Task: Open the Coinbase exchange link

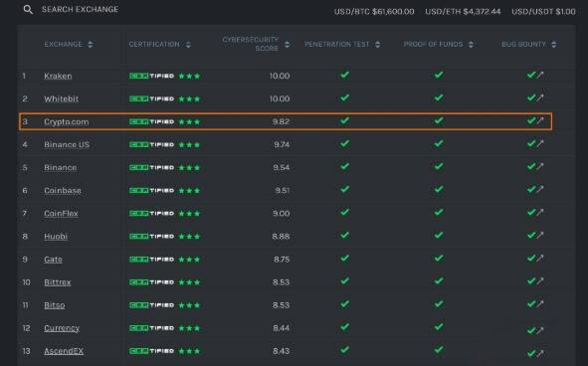Action: [x=63, y=191]
